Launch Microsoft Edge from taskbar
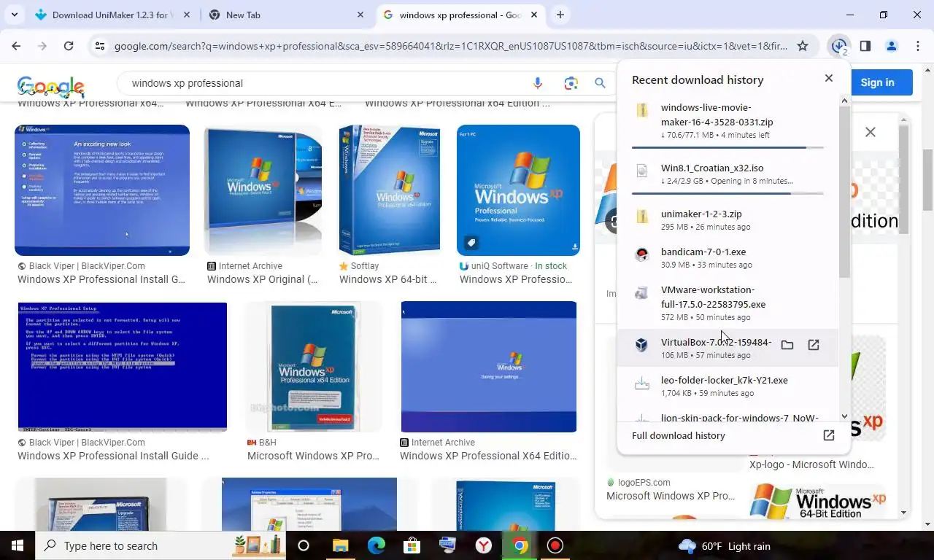Screen dimensions: 934x560 (x=377, y=545)
